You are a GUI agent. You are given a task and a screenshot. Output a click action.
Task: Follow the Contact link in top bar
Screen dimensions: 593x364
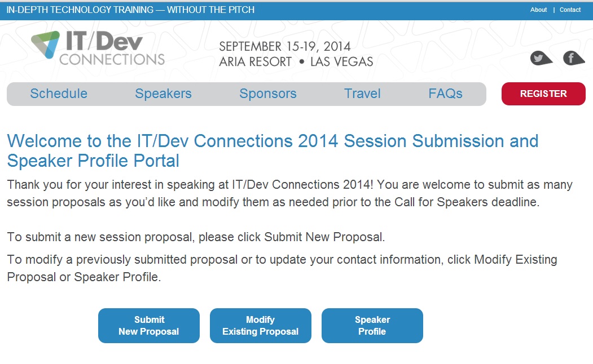(x=570, y=10)
